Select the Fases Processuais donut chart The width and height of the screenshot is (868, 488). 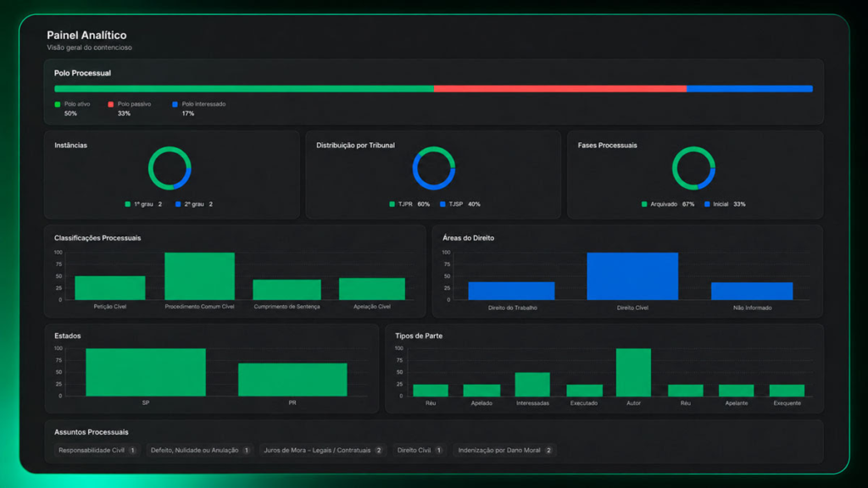pyautogui.click(x=693, y=169)
